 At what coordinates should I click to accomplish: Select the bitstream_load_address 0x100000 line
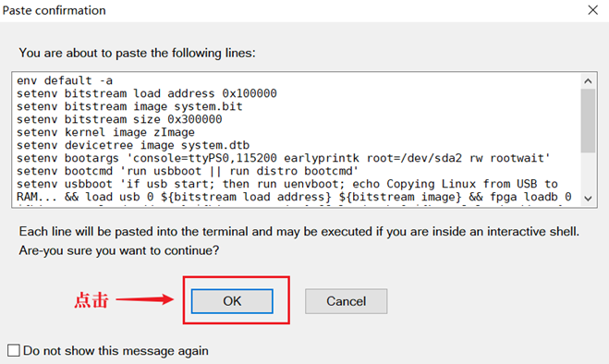click(146, 93)
